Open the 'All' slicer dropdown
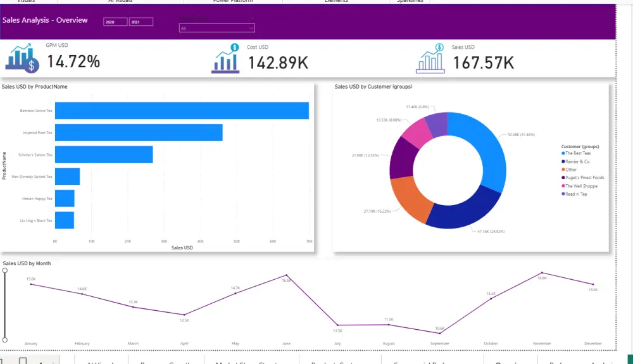The height and width of the screenshot is (364, 633). (x=216, y=28)
